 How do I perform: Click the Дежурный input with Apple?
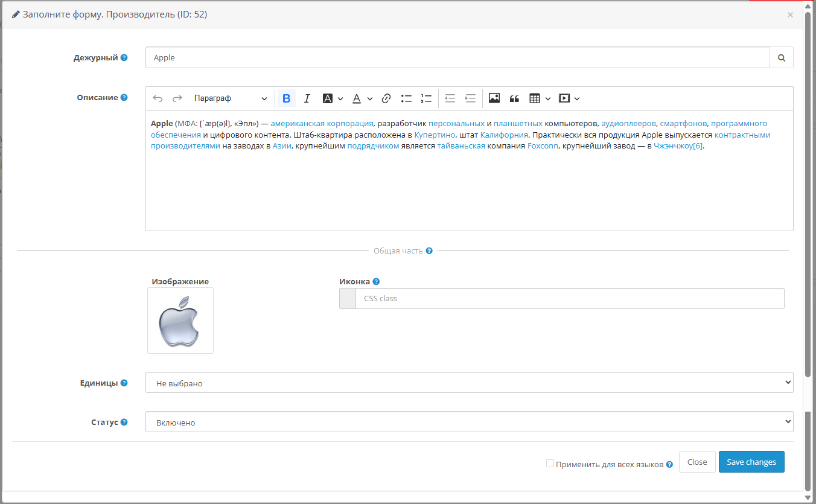tap(457, 58)
